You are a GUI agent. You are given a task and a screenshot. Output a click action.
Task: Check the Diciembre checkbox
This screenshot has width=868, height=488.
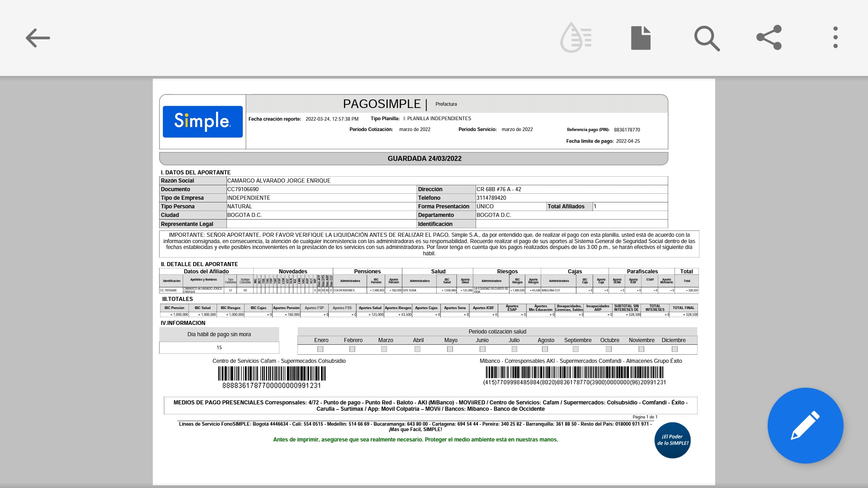point(675,349)
